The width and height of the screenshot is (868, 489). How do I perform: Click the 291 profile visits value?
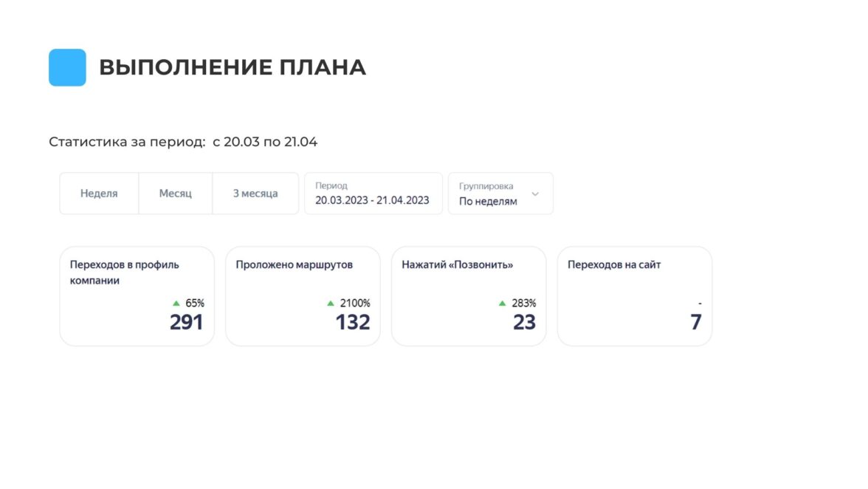[x=186, y=322]
